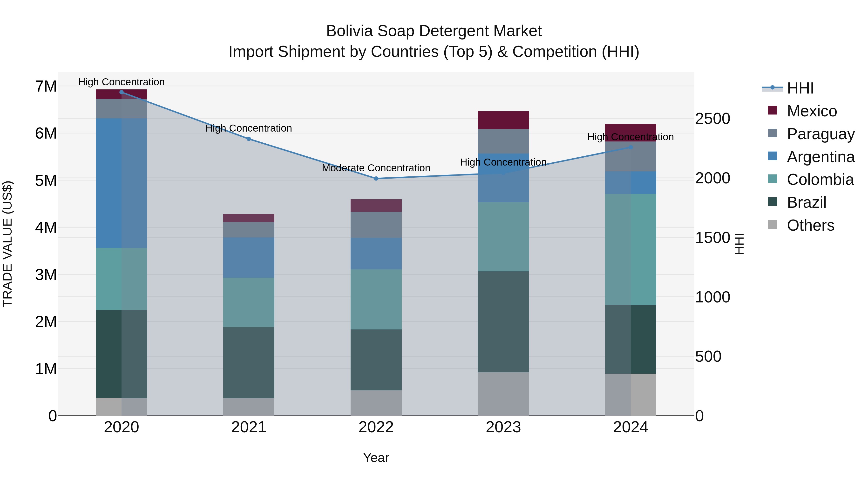868x488 pixels.
Task: Click the 2023 x-axis tick label
Action: [503, 427]
